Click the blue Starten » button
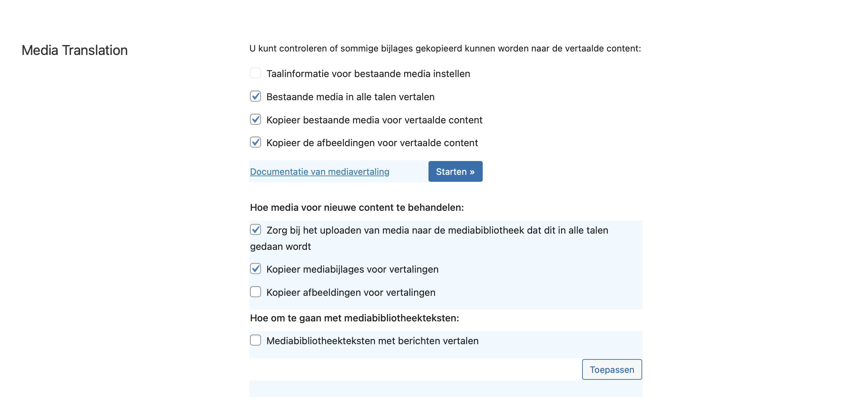The width and height of the screenshot is (868, 414). point(455,171)
